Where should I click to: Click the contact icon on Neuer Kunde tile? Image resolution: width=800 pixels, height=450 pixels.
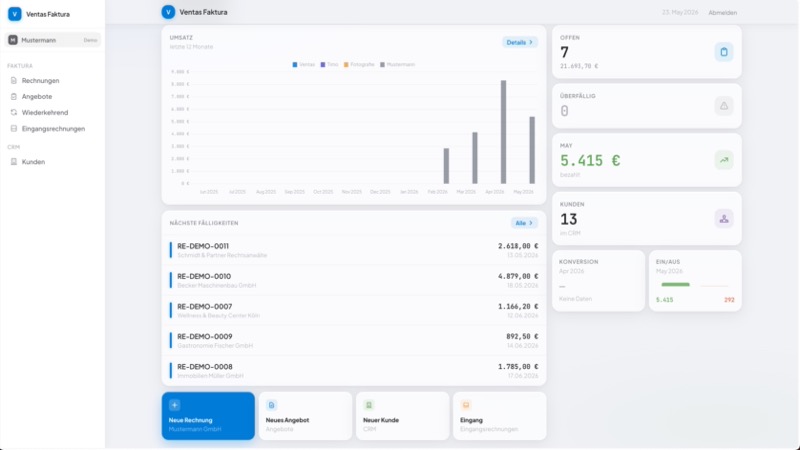click(x=368, y=405)
